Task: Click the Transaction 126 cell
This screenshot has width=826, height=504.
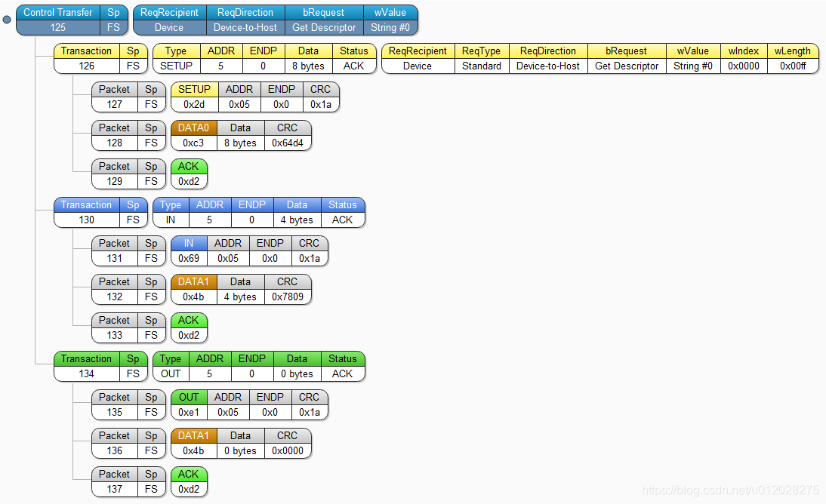Action: coord(87,58)
